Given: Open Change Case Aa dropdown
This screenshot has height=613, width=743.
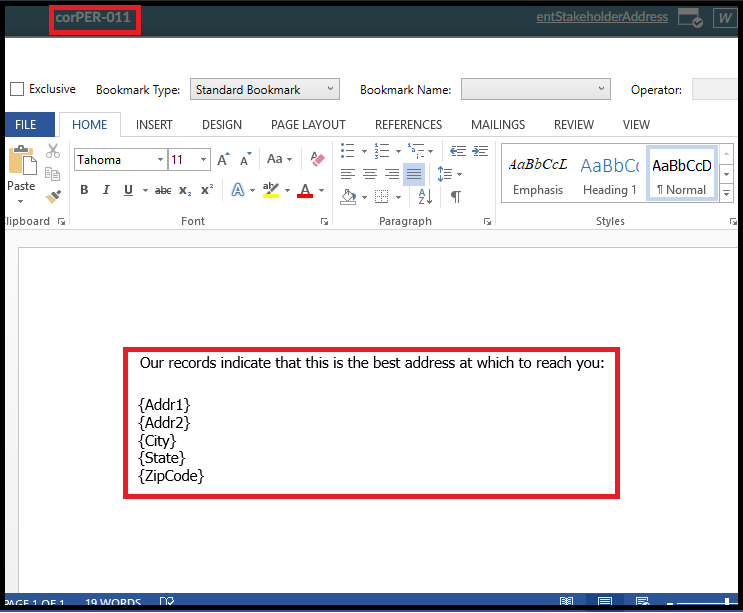Looking at the screenshot, I should coord(280,159).
